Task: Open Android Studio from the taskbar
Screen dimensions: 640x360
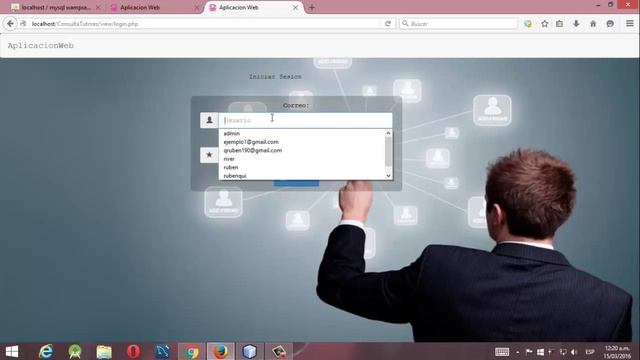Action: (75, 351)
